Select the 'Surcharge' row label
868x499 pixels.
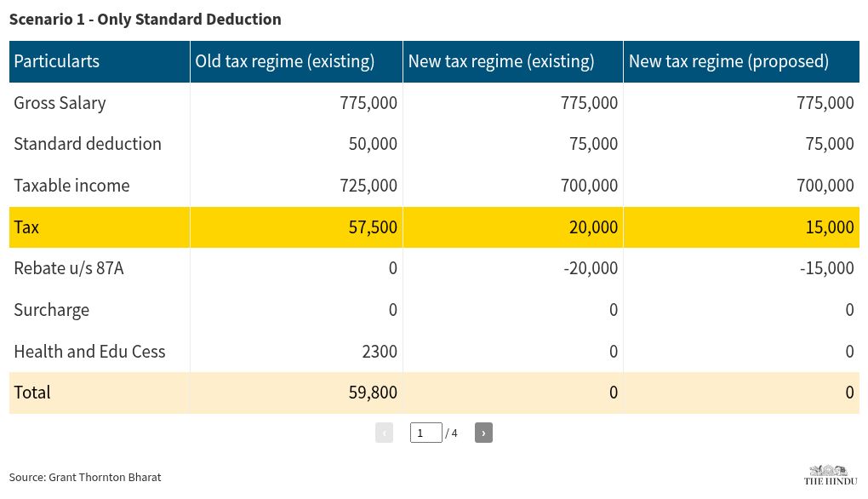click(x=52, y=310)
